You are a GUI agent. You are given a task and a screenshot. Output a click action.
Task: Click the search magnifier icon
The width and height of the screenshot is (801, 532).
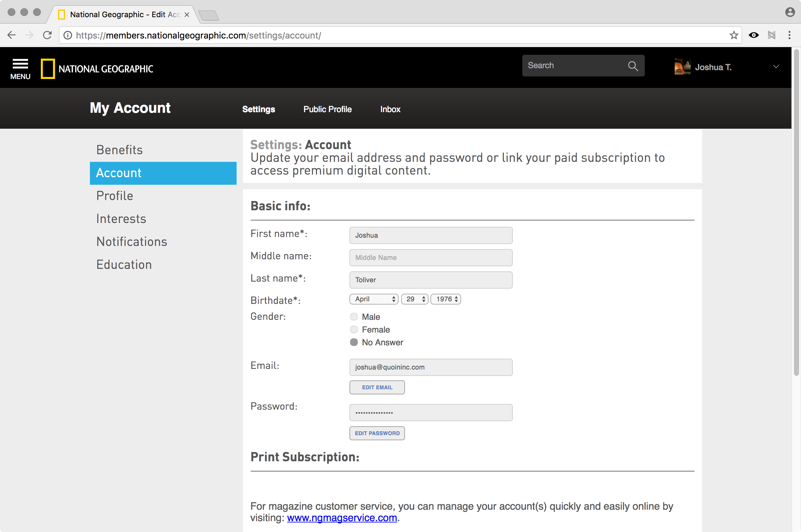click(x=633, y=66)
